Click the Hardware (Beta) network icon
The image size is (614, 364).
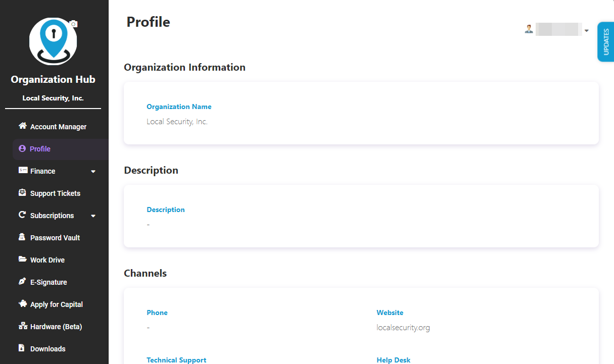coord(23,326)
